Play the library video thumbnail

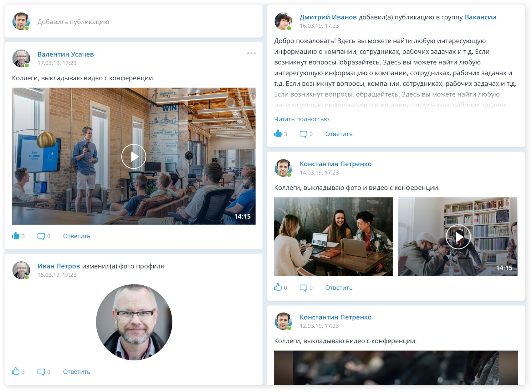tap(458, 237)
